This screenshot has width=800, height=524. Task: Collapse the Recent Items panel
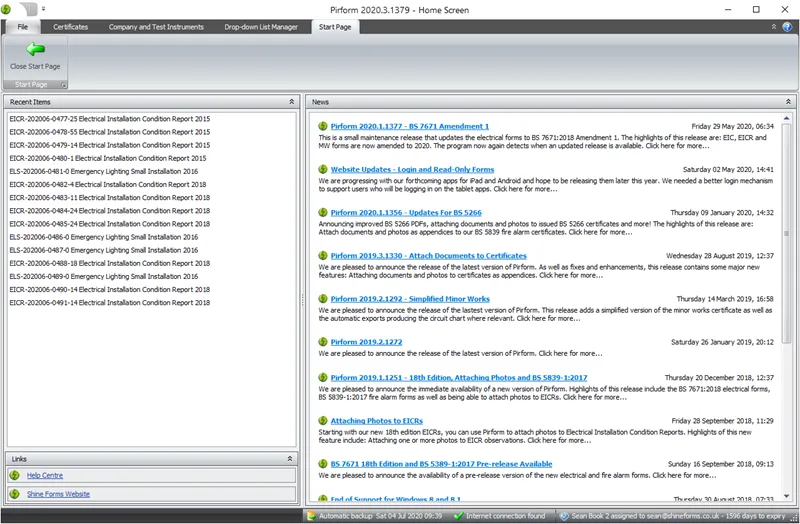tap(291, 102)
